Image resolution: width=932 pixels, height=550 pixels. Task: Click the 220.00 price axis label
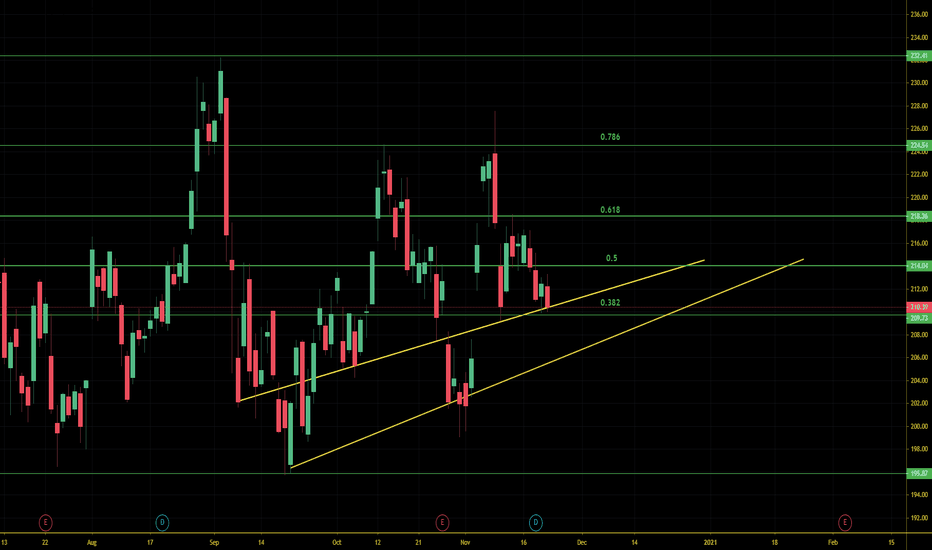[919, 198]
